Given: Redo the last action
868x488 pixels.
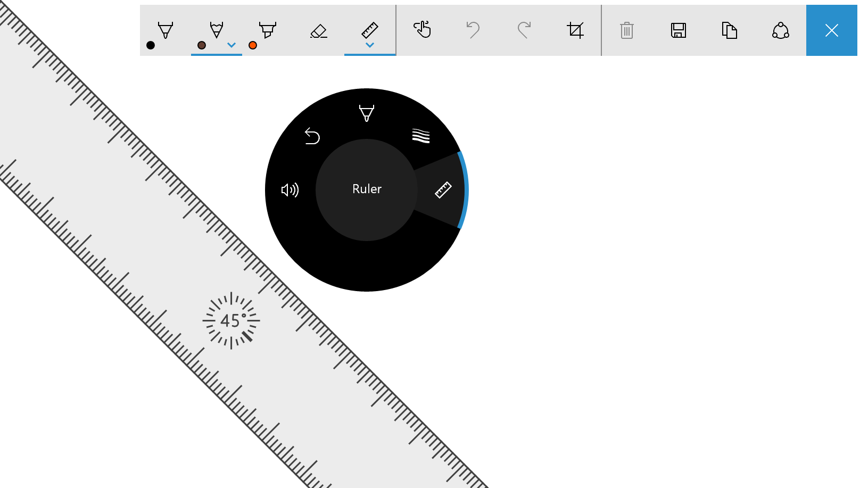Looking at the screenshot, I should [x=524, y=30].
